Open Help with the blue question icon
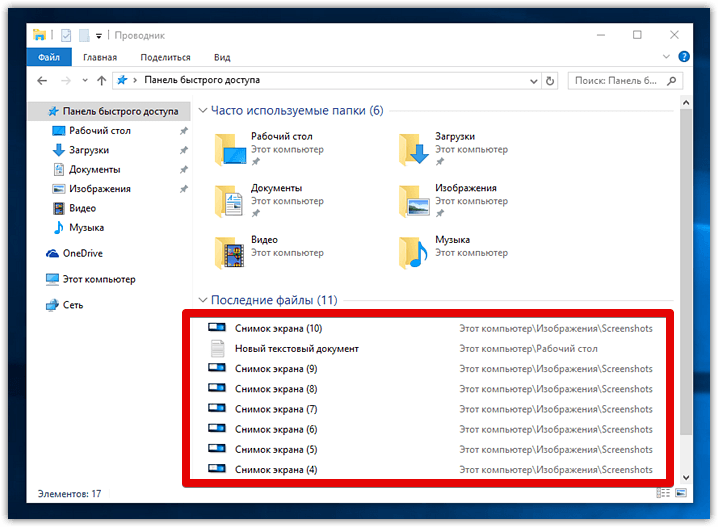 (x=684, y=57)
